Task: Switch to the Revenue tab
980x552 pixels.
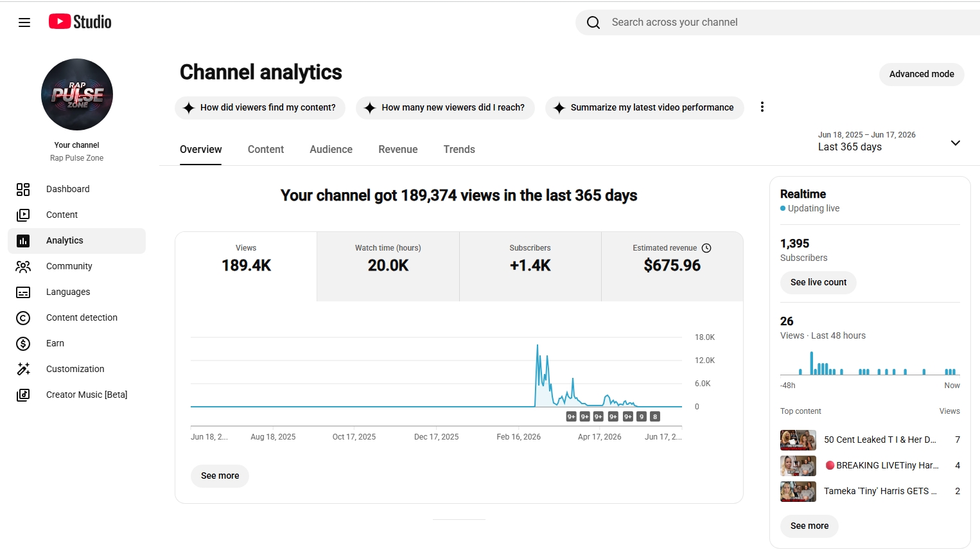Action: tap(398, 149)
